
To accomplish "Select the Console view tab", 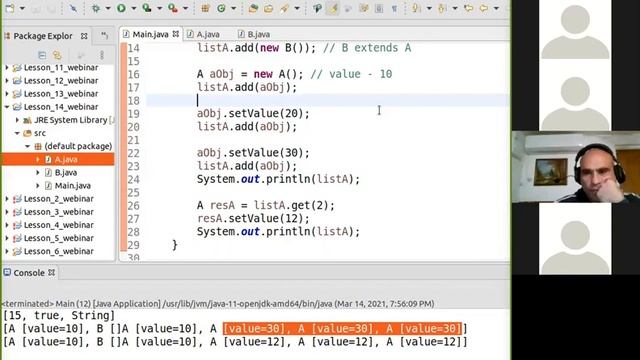I will (29, 273).
